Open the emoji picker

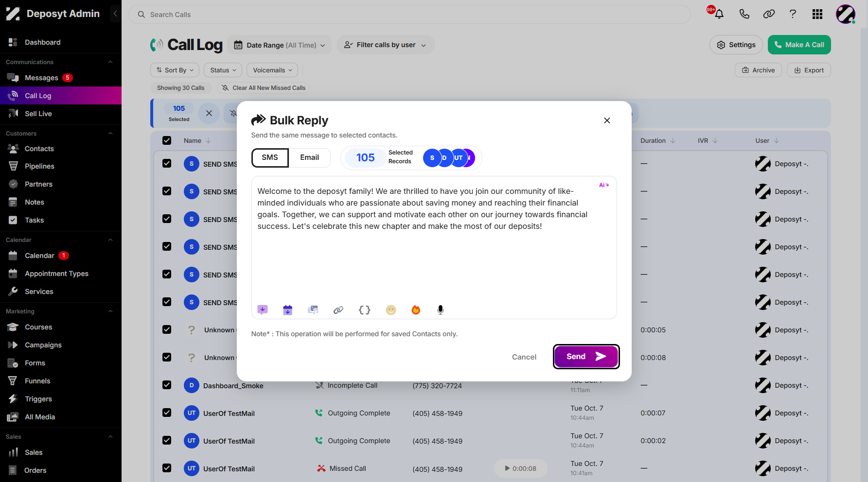(391, 310)
